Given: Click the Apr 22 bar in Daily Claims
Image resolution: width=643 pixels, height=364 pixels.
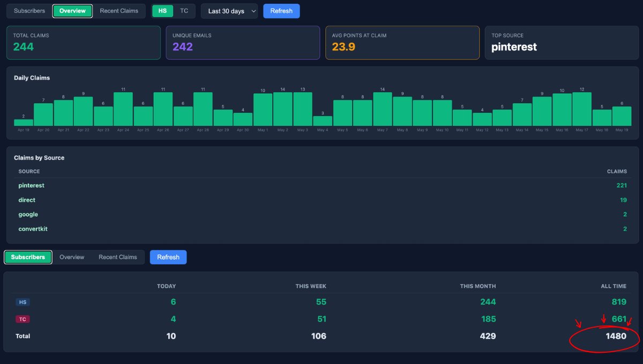Looking at the screenshot, I should pos(83,111).
